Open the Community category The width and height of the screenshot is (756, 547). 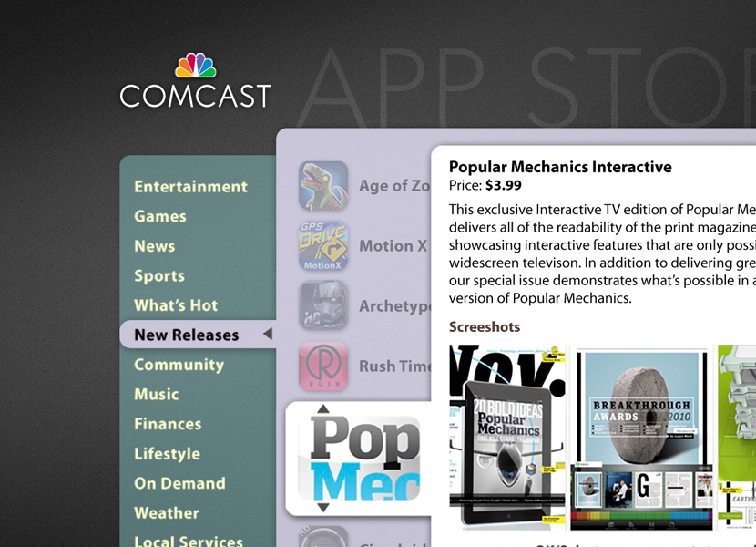(179, 365)
